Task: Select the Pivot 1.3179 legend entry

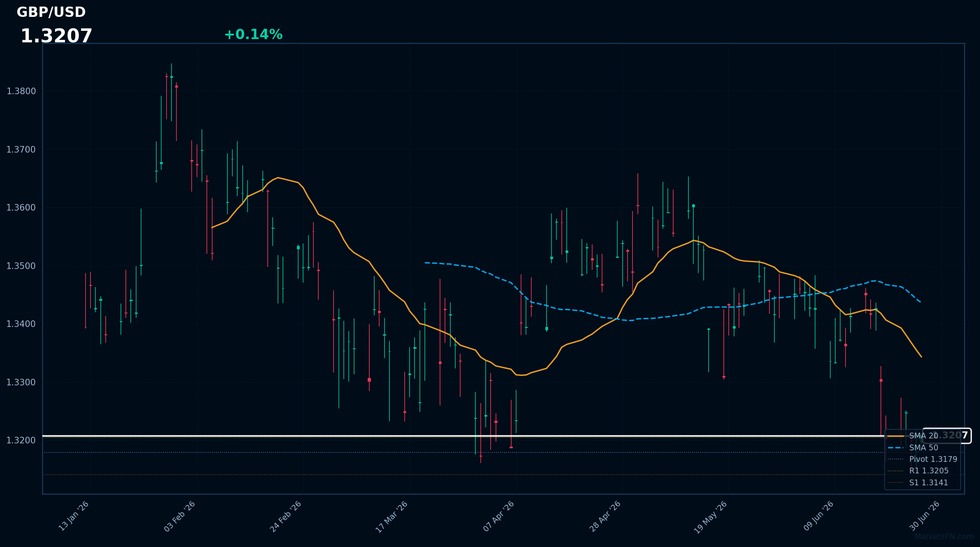Action: tap(922, 459)
